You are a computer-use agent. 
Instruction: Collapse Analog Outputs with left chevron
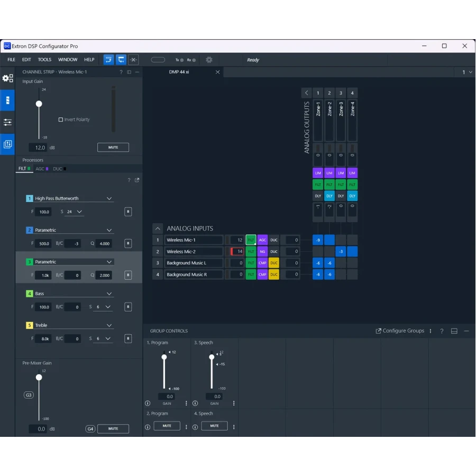pyautogui.click(x=306, y=93)
